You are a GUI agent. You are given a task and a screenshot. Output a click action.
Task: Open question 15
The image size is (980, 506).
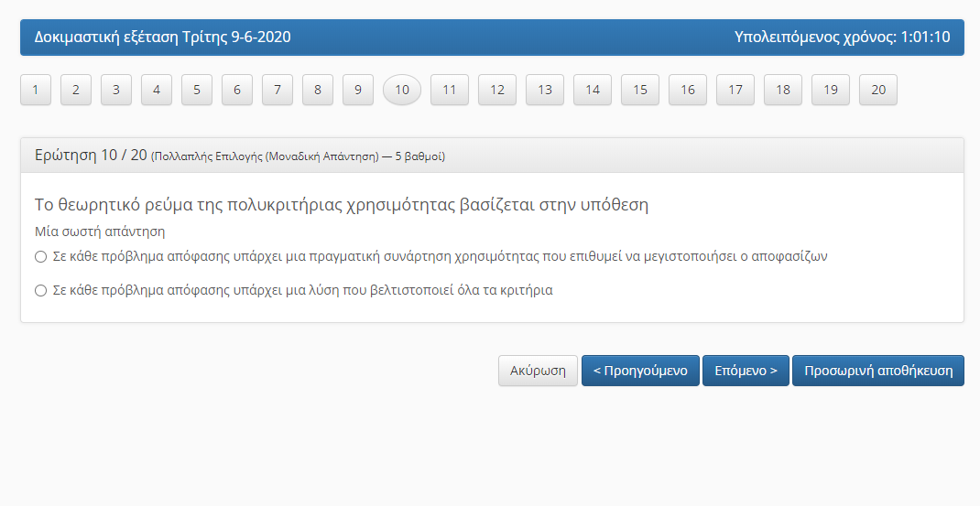click(x=640, y=90)
